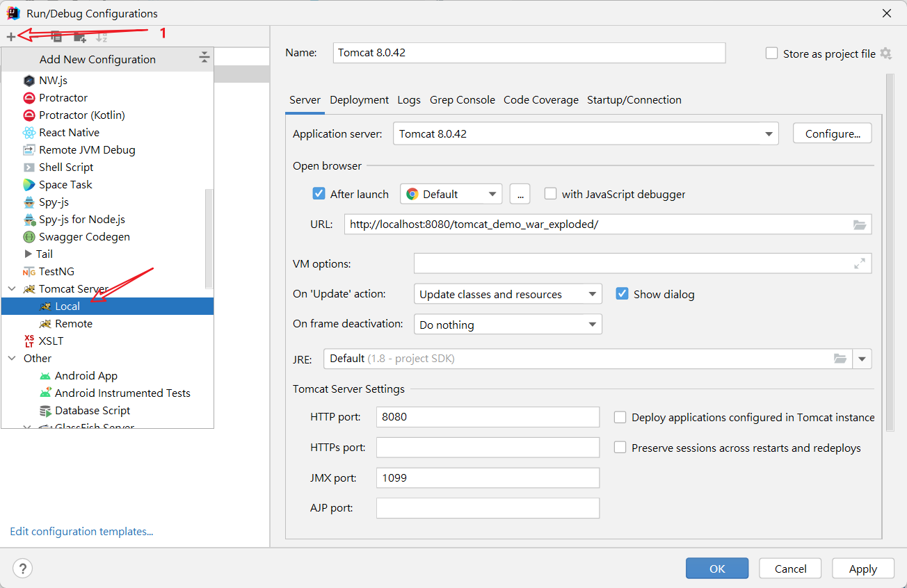Click the Configure button

coord(832,133)
